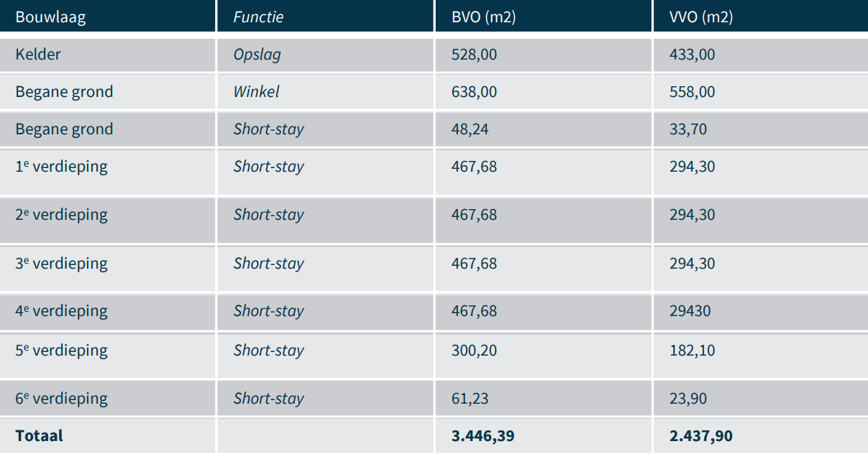868x454 pixels.
Task: Select the Opslag function cell
Action: coord(257,55)
